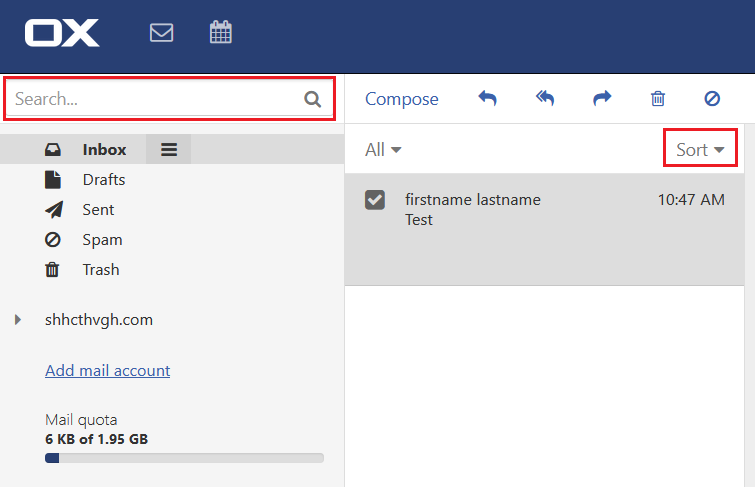Open the Spam folder
Viewport: 755px width, 487px height.
coord(102,240)
